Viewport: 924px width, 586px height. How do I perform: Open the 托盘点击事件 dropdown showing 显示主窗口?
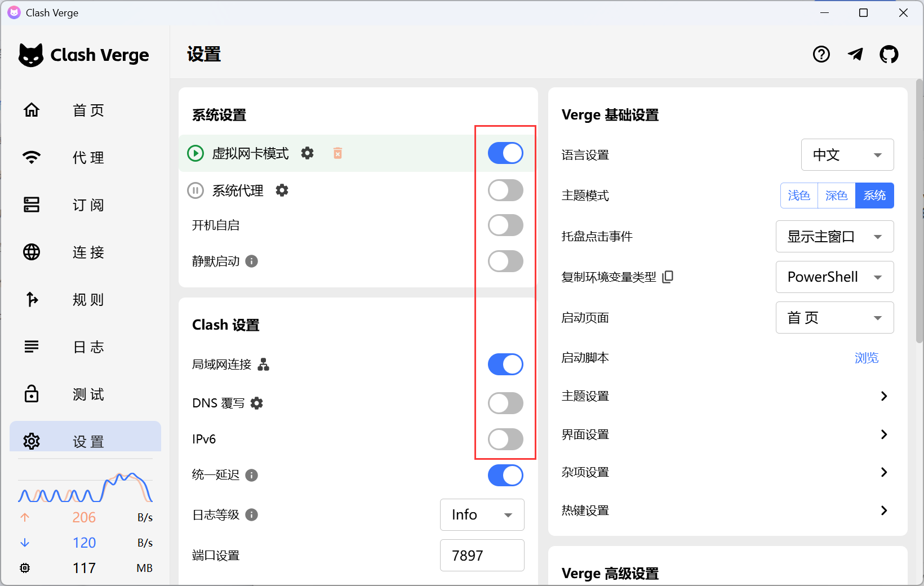[x=835, y=237]
